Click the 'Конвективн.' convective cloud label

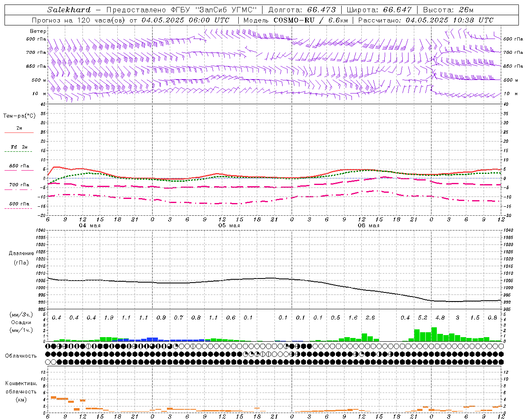[x=21, y=383]
